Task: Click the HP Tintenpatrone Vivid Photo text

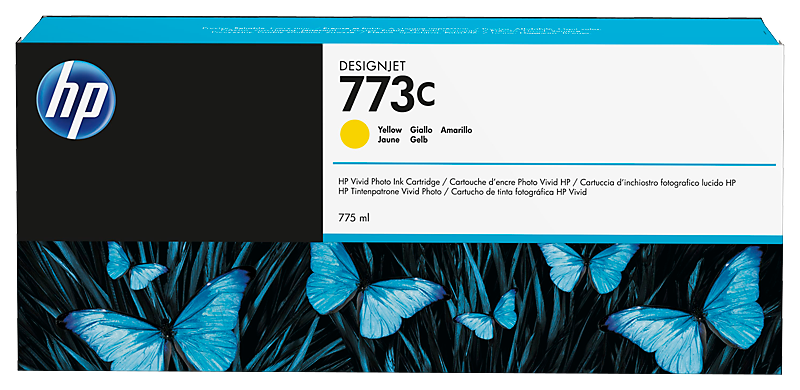Action: pyautogui.click(x=389, y=192)
